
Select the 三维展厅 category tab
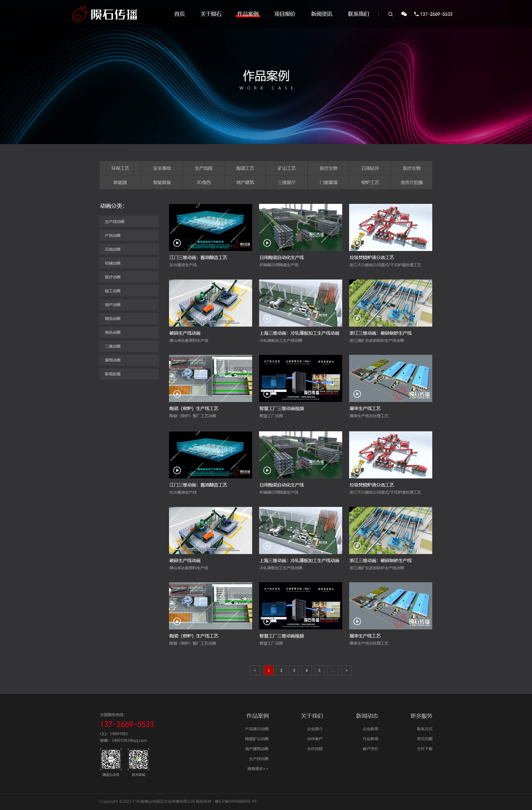point(287,183)
